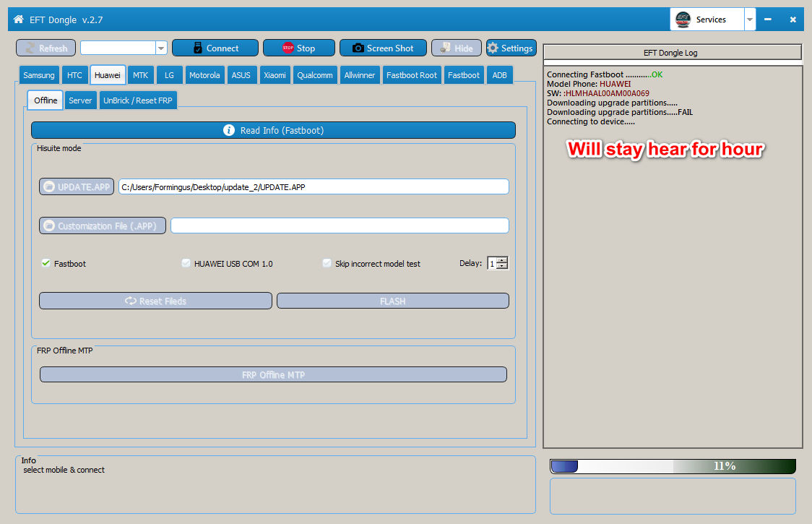Click the Refresh button
Screen dimensions: 812x524
point(46,48)
